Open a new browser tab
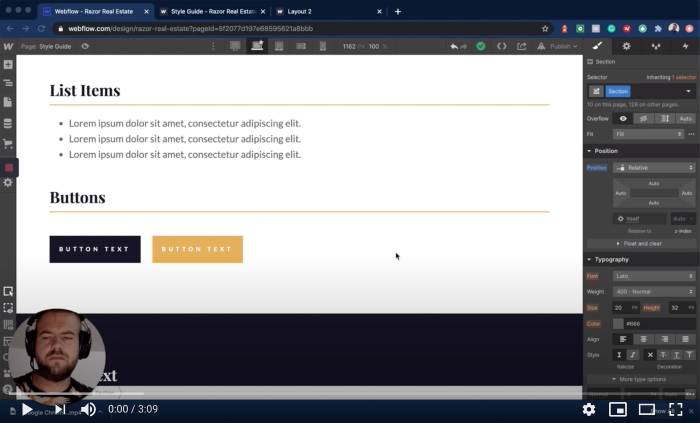 pos(398,12)
